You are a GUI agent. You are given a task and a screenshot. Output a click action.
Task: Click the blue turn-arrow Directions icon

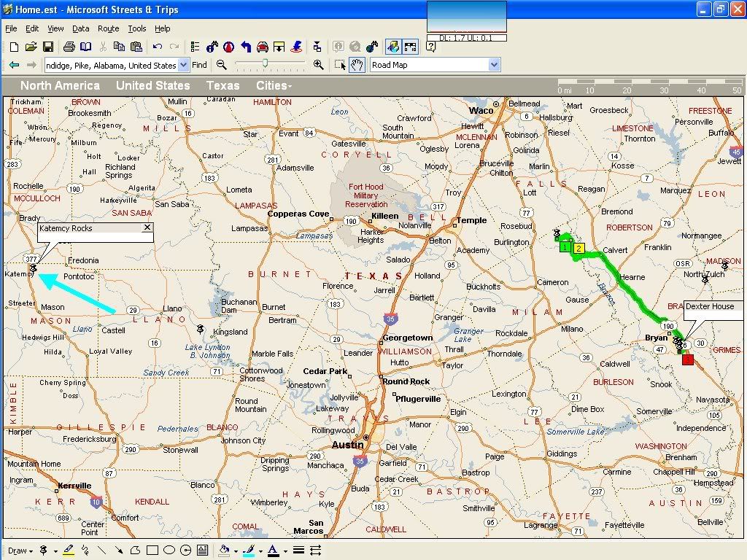[246, 47]
